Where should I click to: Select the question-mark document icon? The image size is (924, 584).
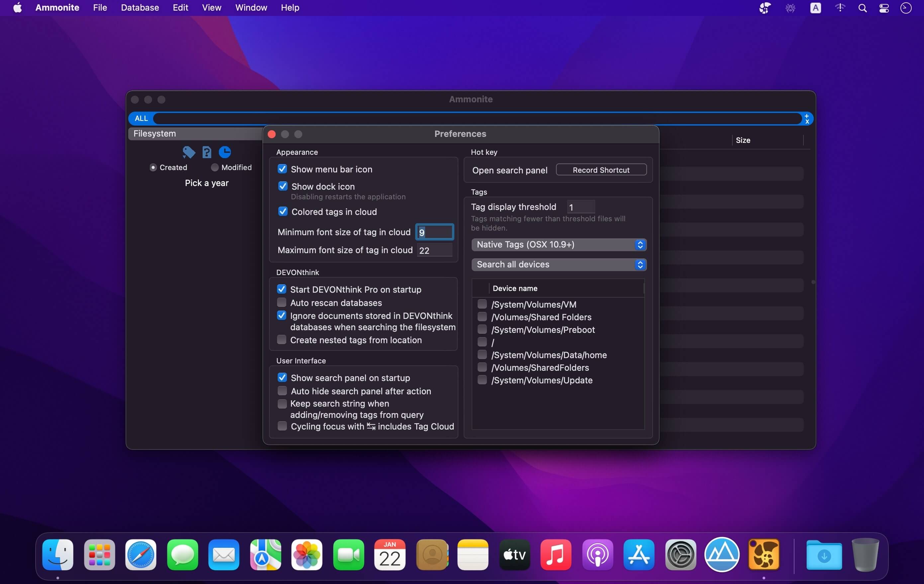click(x=207, y=152)
